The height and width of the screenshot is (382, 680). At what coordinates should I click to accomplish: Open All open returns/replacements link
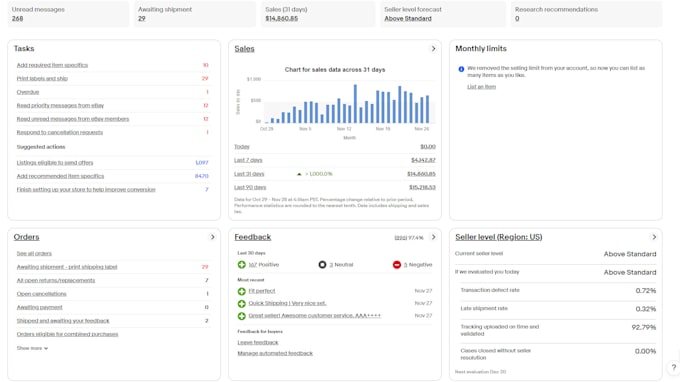[x=56, y=281]
